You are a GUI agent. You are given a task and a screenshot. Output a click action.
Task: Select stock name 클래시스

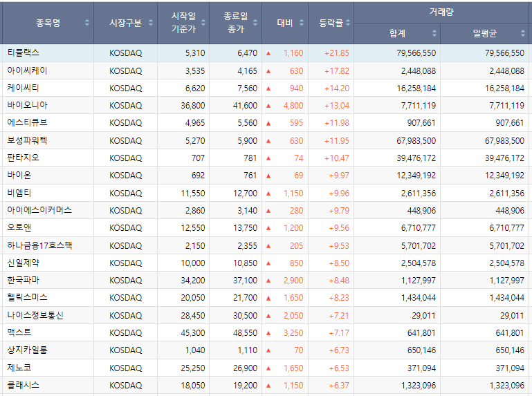coord(23,386)
